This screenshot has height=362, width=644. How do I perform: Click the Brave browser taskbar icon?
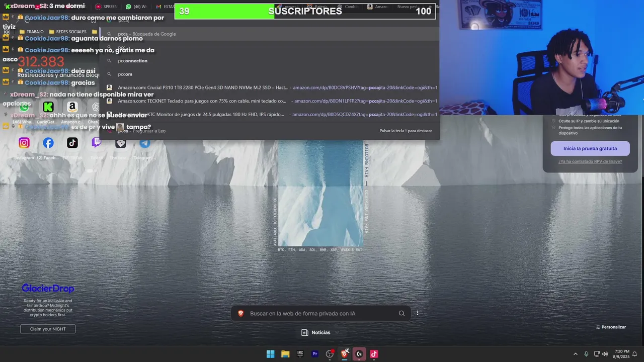tap(345, 354)
